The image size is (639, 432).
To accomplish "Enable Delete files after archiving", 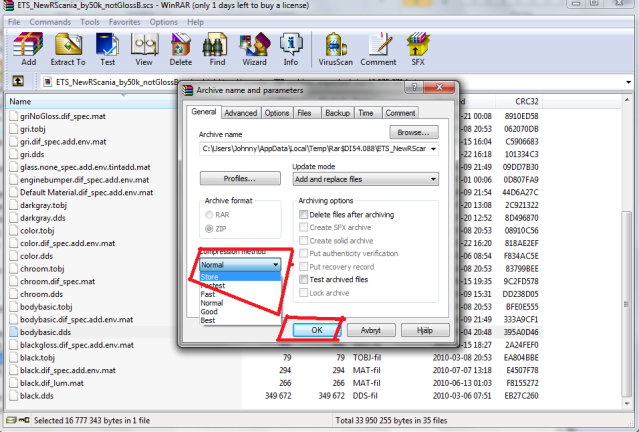I will pos(303,214).
